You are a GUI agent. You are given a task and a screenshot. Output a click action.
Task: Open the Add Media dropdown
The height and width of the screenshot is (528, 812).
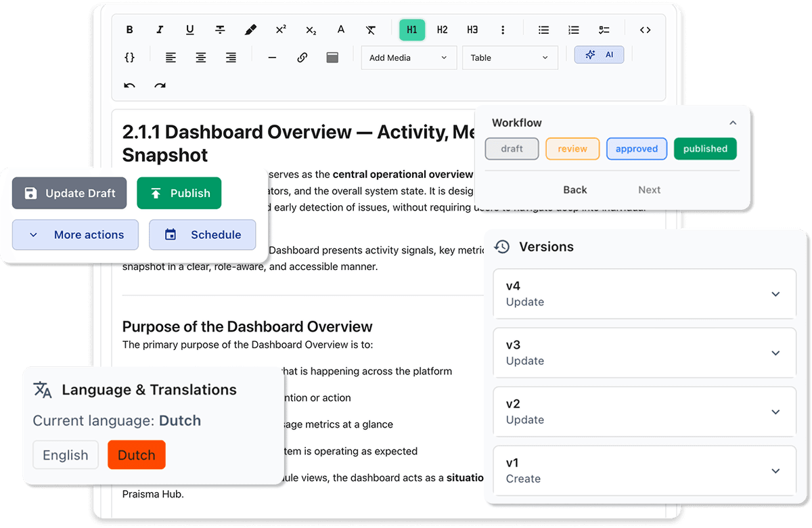408,58
